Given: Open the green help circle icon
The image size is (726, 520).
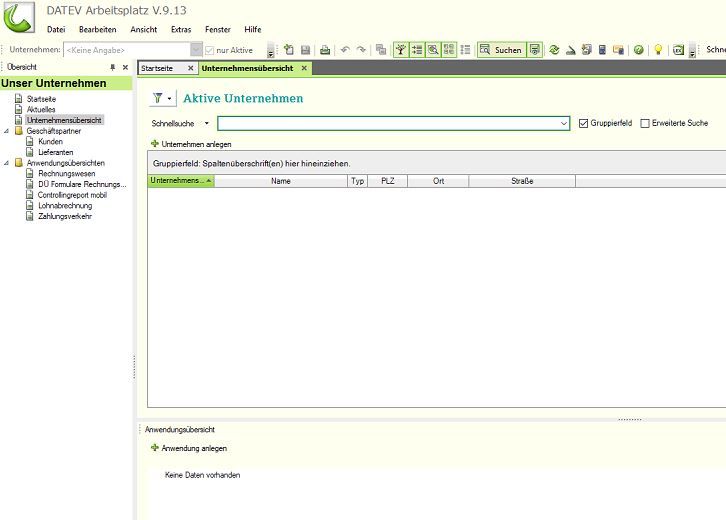Looking at the screenshot, I should 638,50.
